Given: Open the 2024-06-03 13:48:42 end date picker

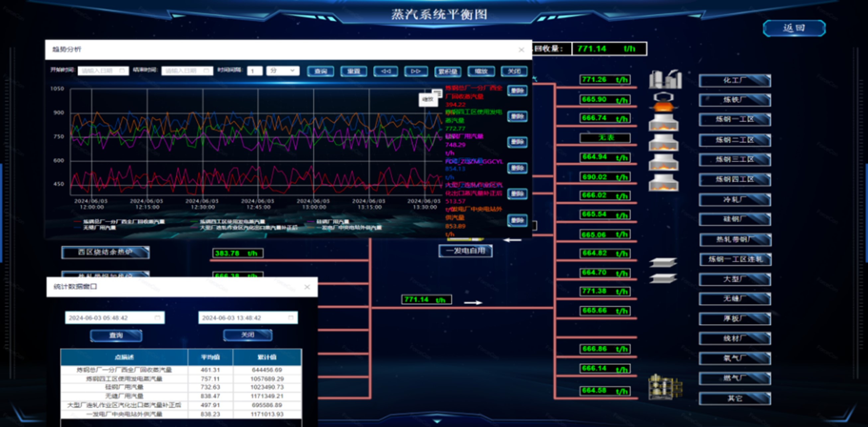Looking at the screenshot, I should tap(248, 318).
